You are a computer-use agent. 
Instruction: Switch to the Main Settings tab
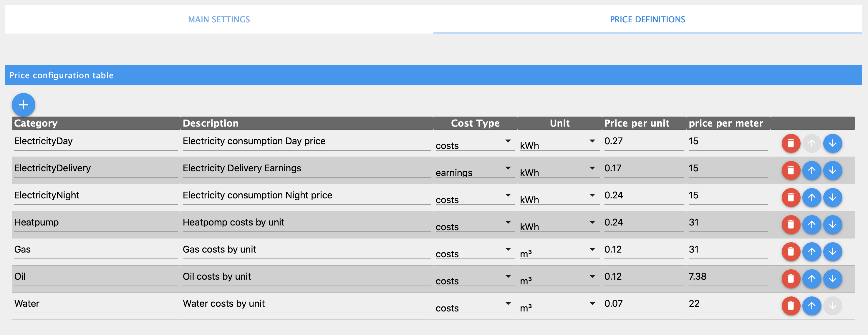pos(219,20)
